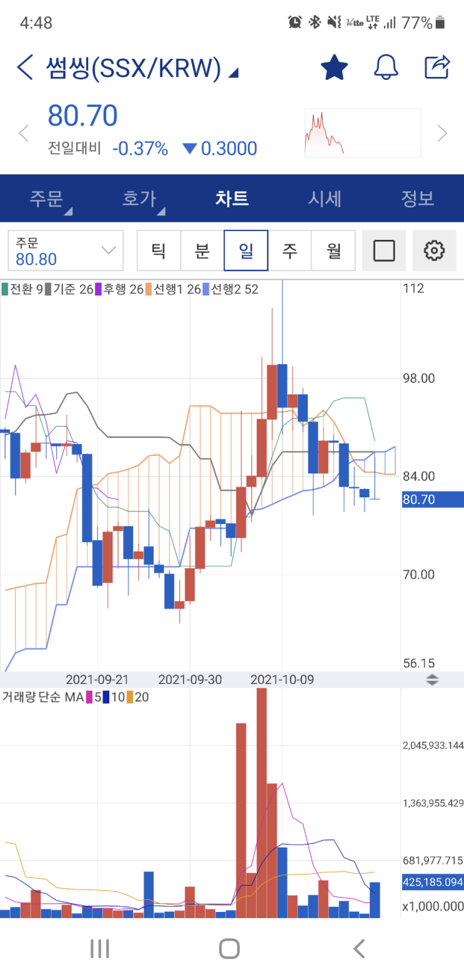Click the 2021-10-09 date label
This screenshot has width=464, height=980.
coord(282,680)
